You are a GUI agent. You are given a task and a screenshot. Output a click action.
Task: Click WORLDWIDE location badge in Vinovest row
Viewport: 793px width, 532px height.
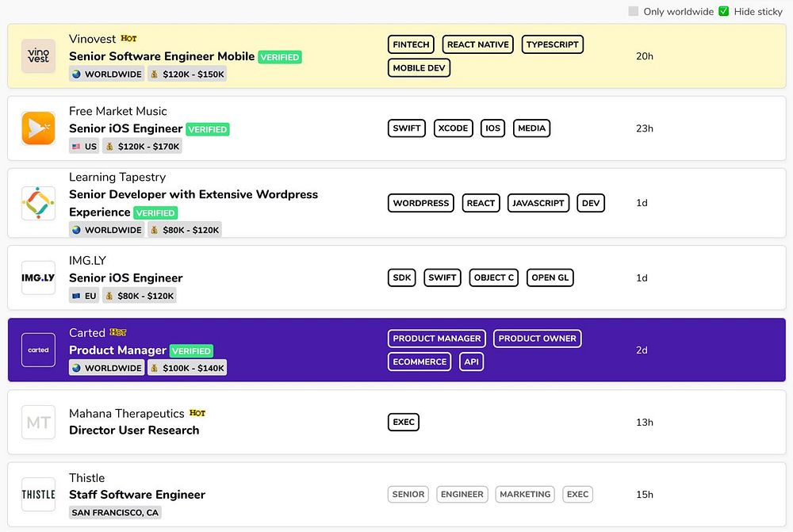(107, 74)
